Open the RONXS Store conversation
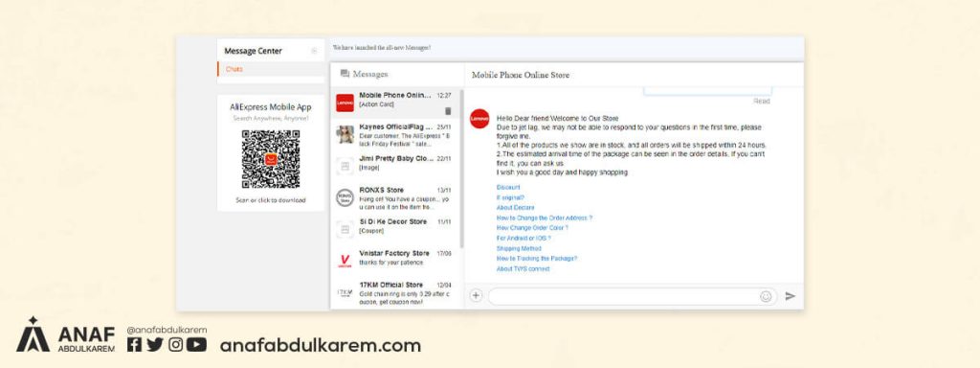Image resolution: width=980 pixels, height=368 pixels. pyautogui.click(x=395, y=197)
